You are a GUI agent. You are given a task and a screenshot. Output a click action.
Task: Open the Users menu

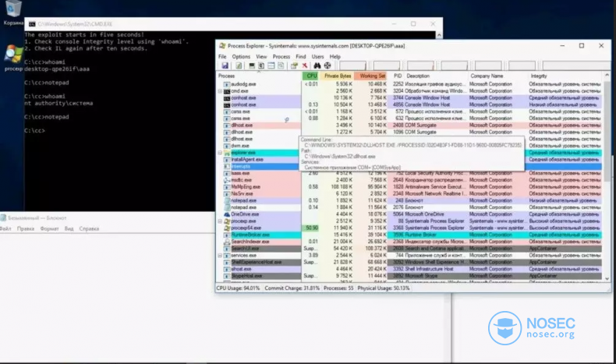pos(317,57)
